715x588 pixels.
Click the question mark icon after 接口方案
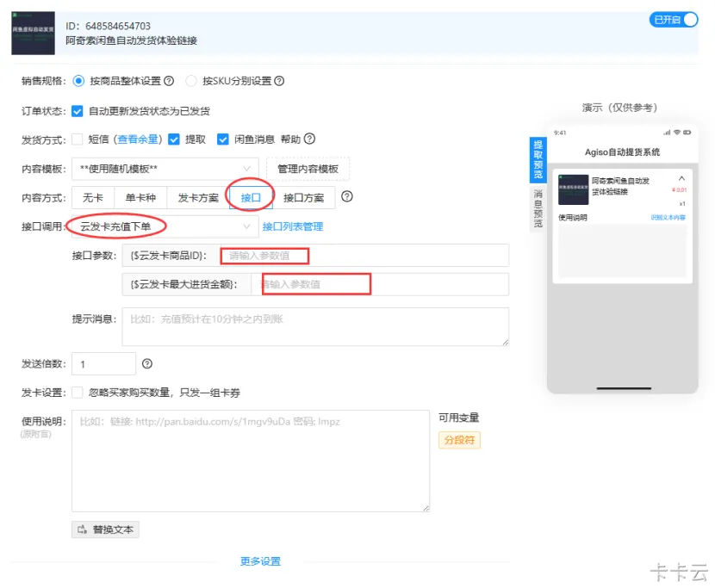click(x=346, y=197)
